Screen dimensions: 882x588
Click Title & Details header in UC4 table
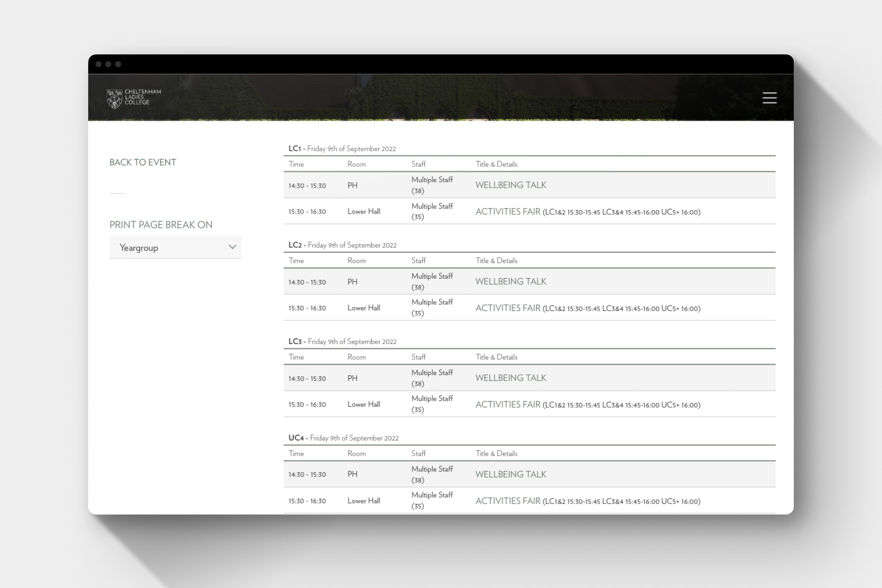(497, 453)
